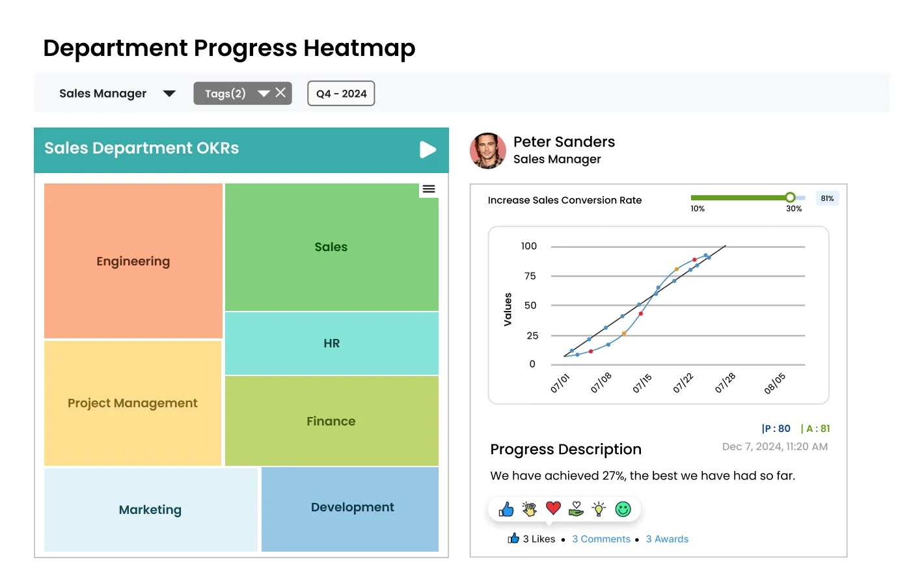Open the 3 Comments link

point(601,539)
